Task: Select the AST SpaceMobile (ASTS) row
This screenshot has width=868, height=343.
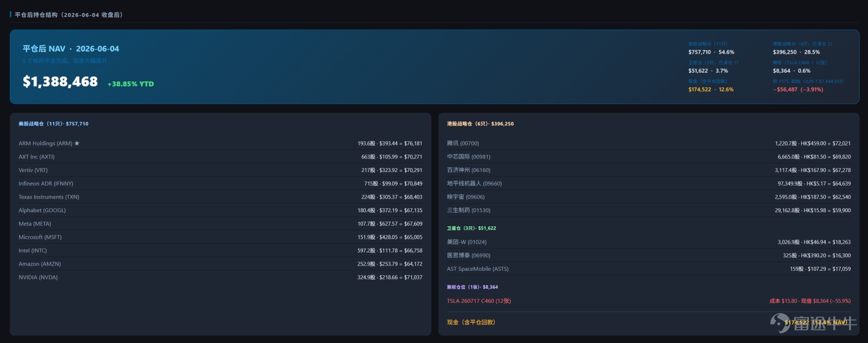Action: (x=649, y=269)
